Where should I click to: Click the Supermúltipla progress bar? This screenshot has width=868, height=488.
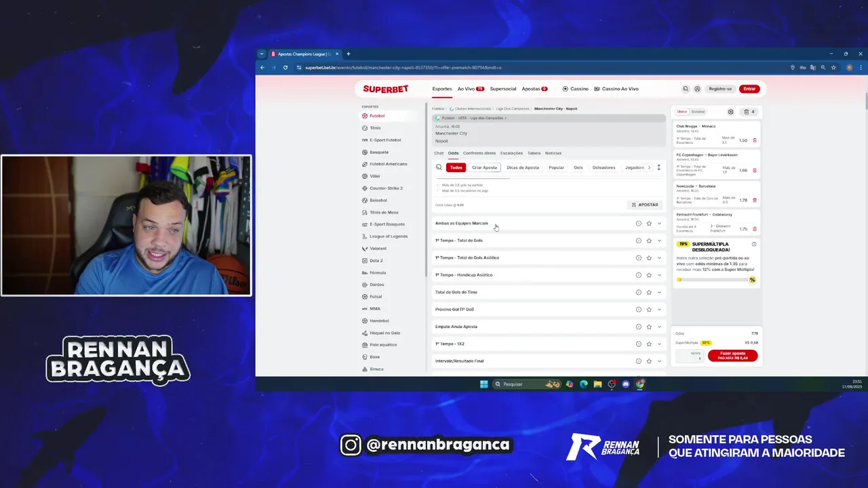(x=716, y=280)
